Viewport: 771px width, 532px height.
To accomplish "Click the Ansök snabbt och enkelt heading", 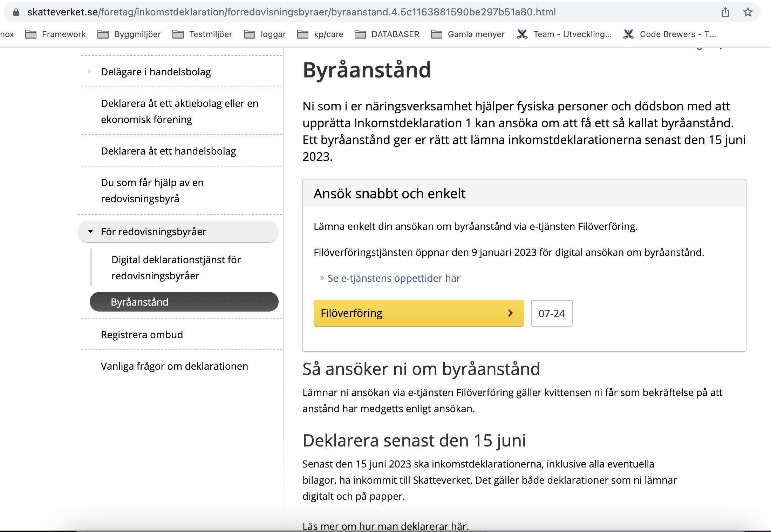I will click(x=389, y=193).
